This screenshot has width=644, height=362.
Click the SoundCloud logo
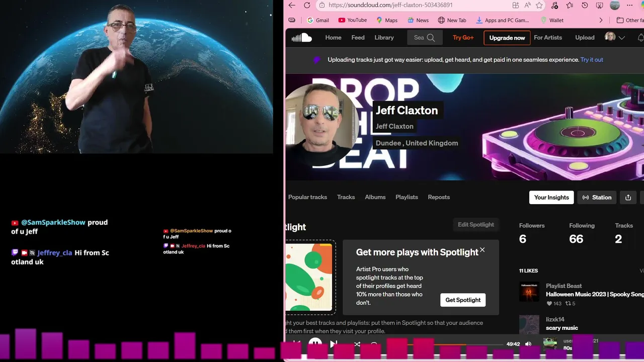click(x=302, y=37)
